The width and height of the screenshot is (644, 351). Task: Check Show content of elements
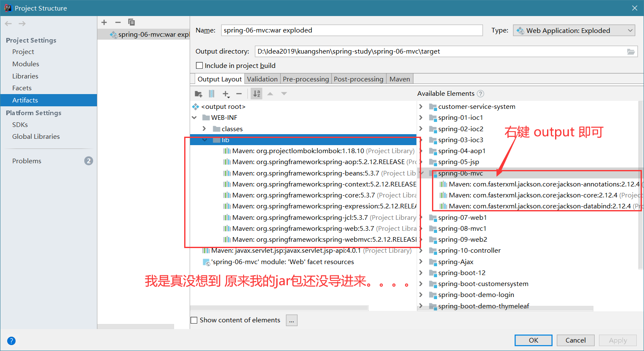click(194, 320)
